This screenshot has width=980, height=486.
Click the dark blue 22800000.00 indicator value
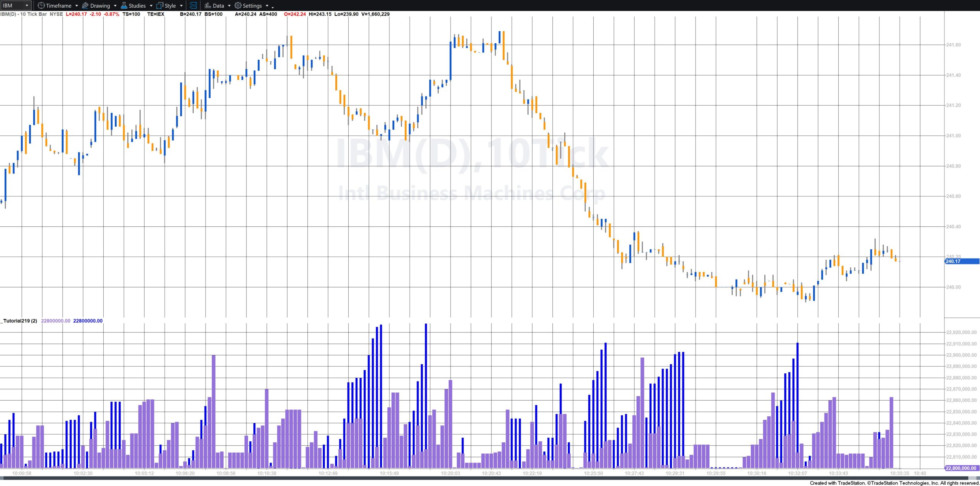click(x=88, y=321)
